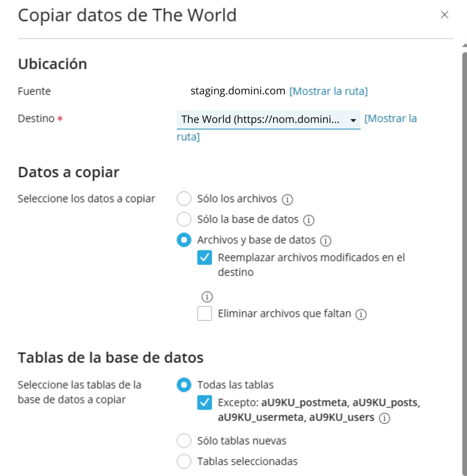Click info icon below Reemplazar archivos modificados text
Viewport: 467px width, 476px height.
point(208,297)
